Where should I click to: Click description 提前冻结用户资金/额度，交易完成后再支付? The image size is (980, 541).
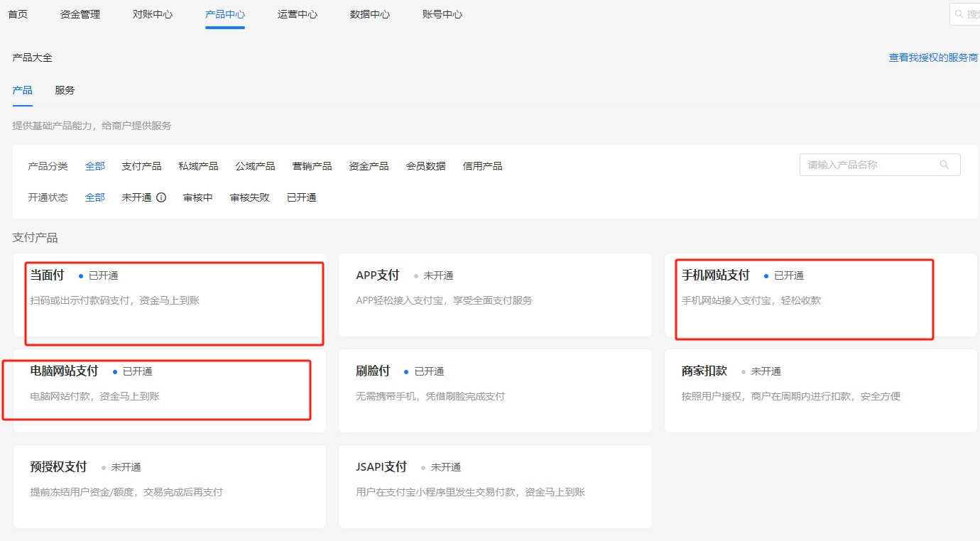pyautogui.click(x=126, y=492)
